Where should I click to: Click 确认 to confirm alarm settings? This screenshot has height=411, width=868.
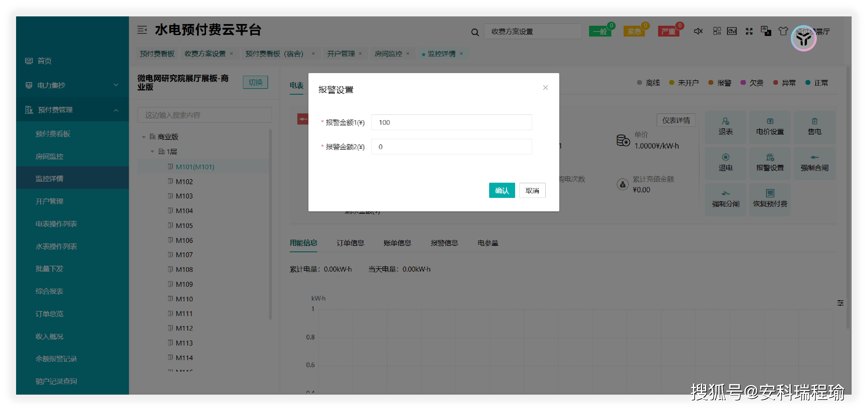pos(501,190)
